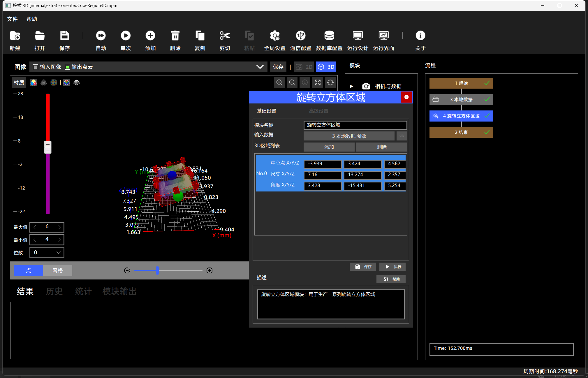588x378 pixels.
Task: Click the 中心点 X field -3.939
Action: click(x=323, y=164)
